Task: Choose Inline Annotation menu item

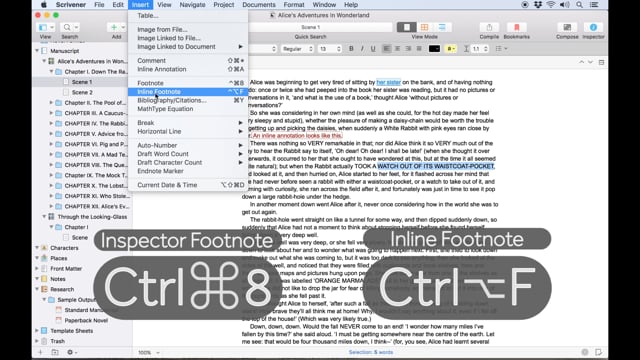Action: [x=188, y=69]
